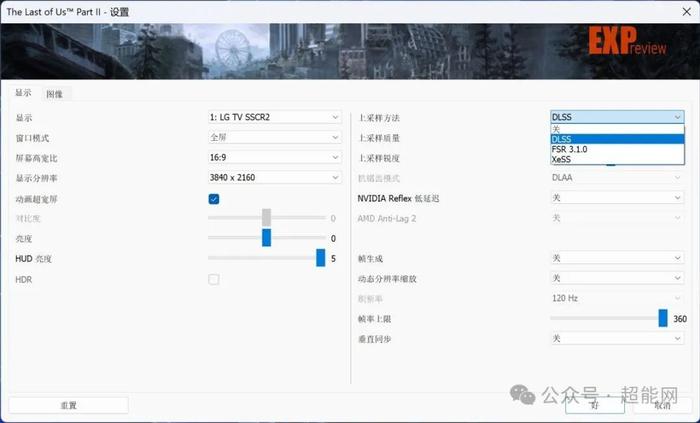Open the 显示分辨率 dropdown showing 3840 x 2160
This screenshot has height=423, width=700.
point(275,178)
